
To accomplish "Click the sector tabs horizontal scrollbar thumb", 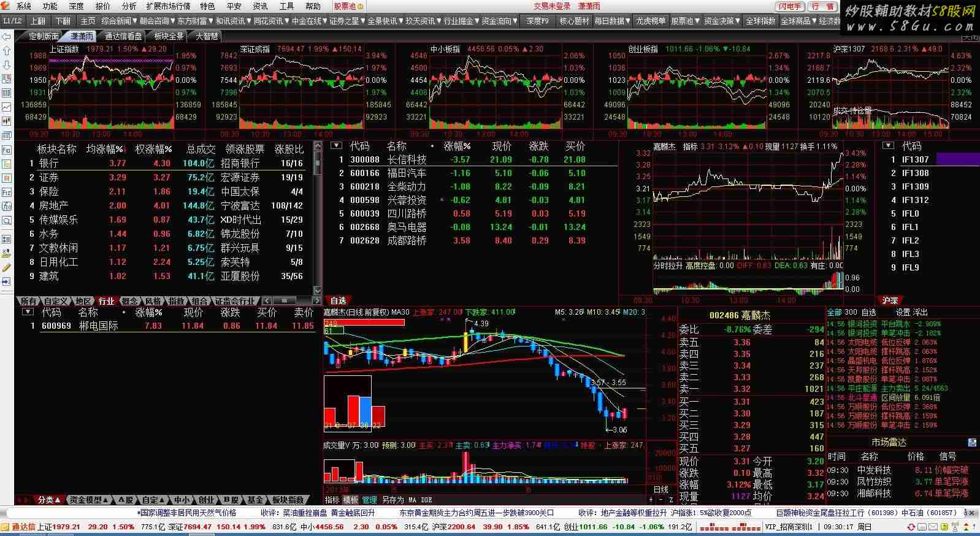I will click(284, 301).
